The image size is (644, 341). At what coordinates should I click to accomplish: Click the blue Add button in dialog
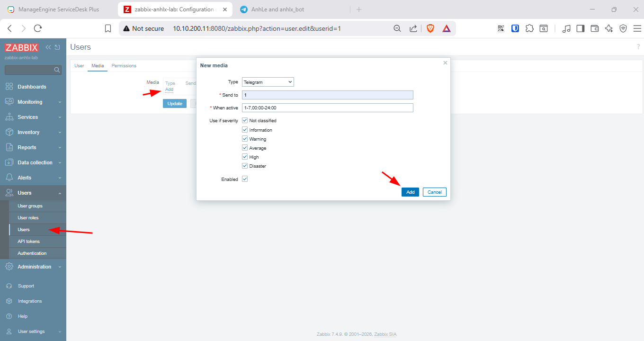click(x=410, y=192)
